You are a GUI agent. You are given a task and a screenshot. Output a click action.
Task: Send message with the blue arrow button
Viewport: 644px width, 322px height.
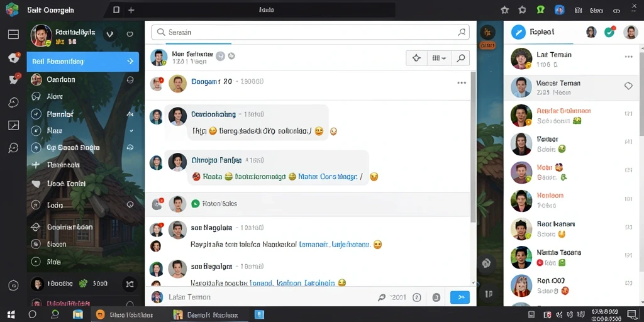[x=460, y=297]
